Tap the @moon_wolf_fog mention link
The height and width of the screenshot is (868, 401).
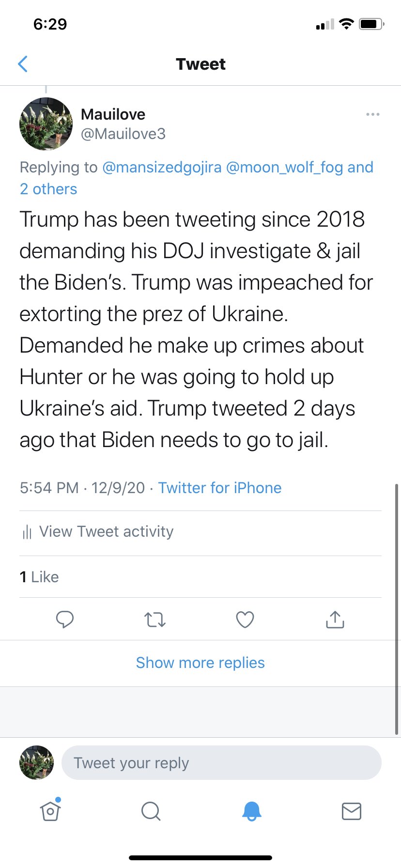click(x=284, y=167)
